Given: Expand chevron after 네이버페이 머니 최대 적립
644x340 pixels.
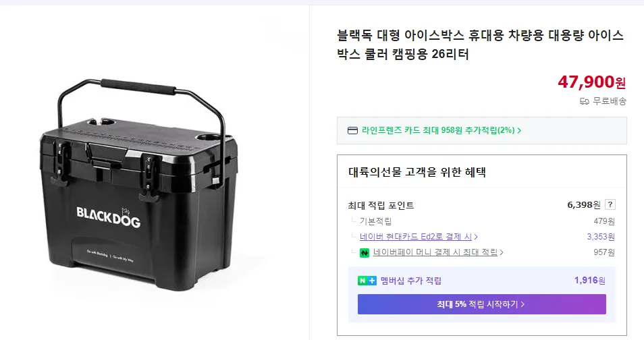Looking at the screenshot, I should pos(502,252).
